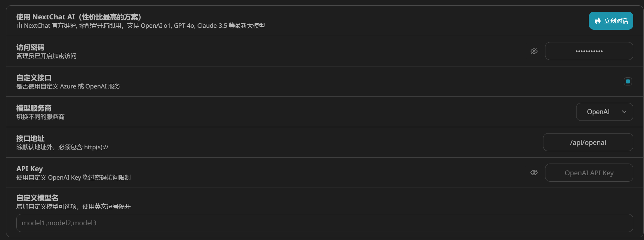Disable the 自定义接口 checkbox
This screenshot has height=240, width=644.
(x=628, y=81)
